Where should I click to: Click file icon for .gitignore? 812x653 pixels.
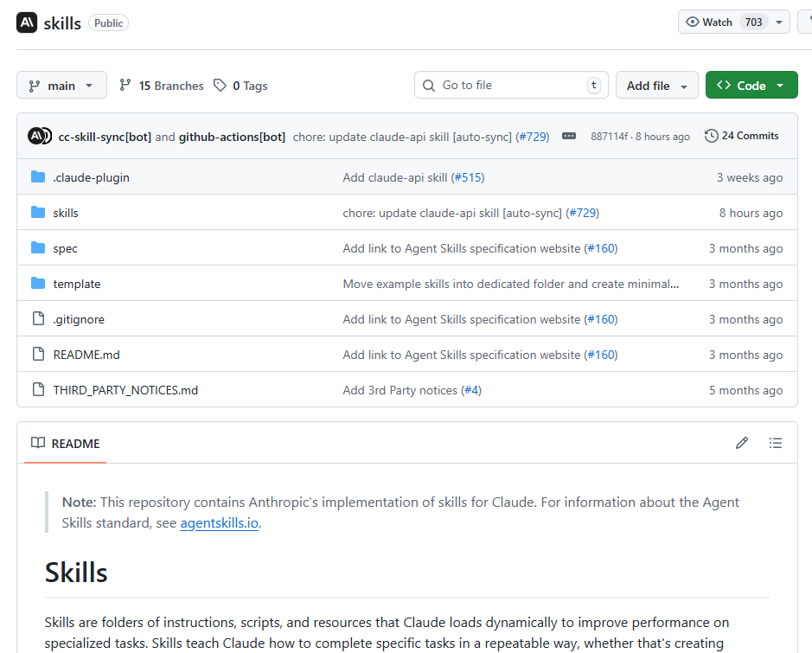(38, 318)
